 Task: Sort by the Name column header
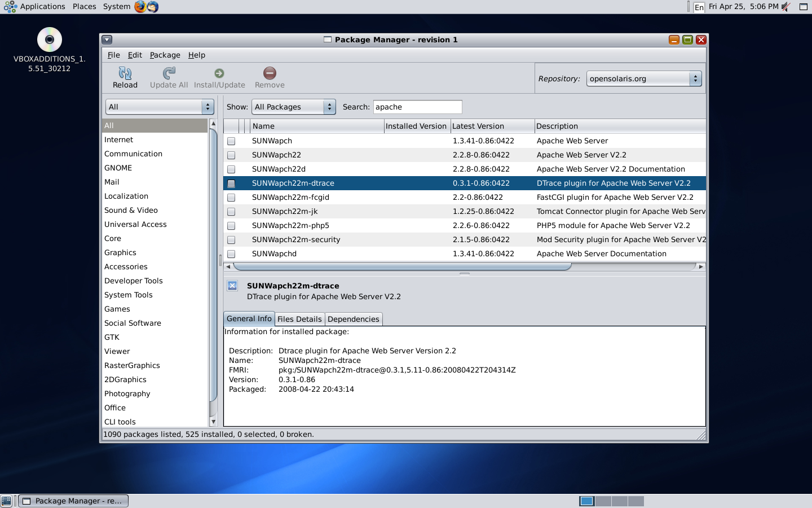pos(317,126)
